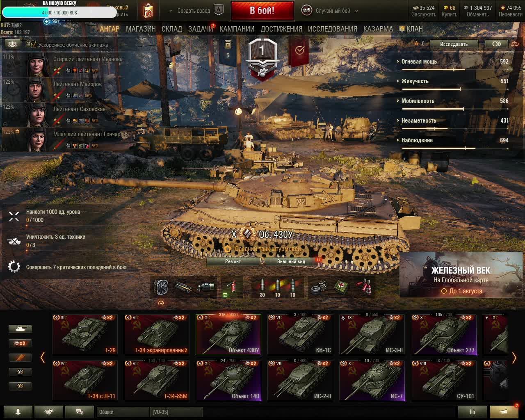Expand the Огневая мощь parameter section
This screenshot has height=420, width=525.
coord(419,62)
